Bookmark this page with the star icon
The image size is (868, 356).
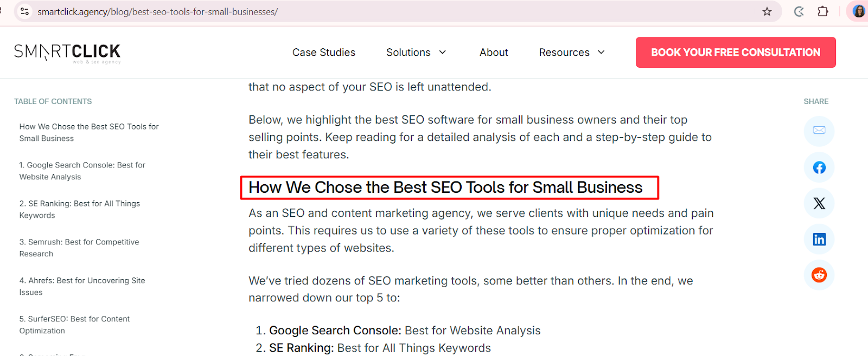[768, 11]
